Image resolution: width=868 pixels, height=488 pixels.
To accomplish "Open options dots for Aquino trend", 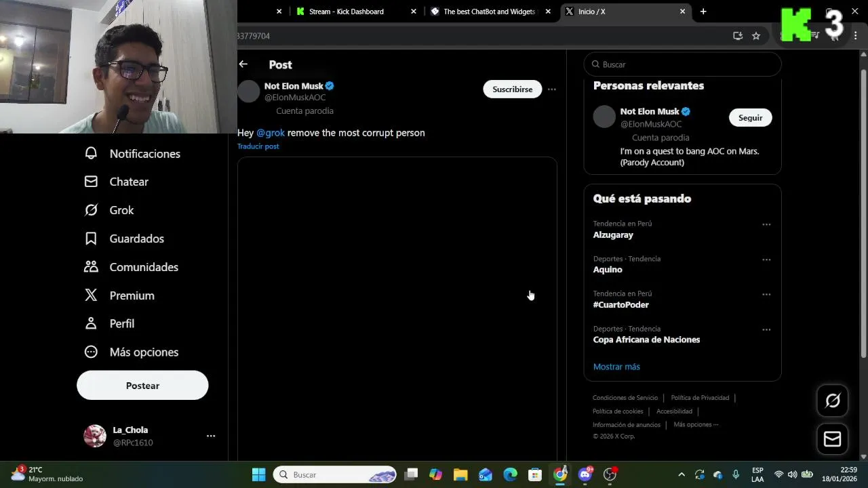I will (766, 260).
